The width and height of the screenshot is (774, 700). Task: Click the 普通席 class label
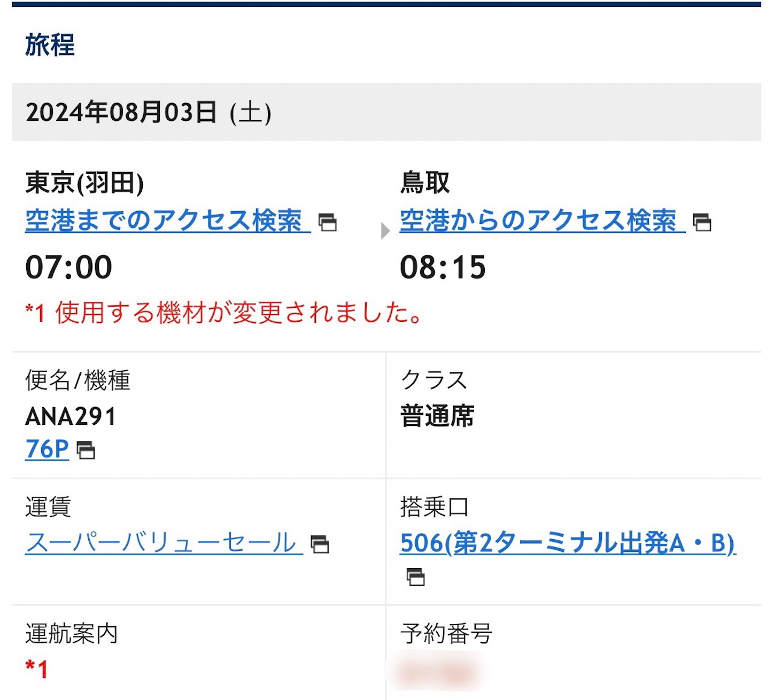438,415
